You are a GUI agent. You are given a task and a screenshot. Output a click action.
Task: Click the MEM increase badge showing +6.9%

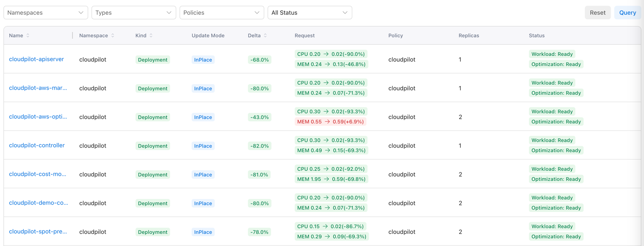coord(332,121)
